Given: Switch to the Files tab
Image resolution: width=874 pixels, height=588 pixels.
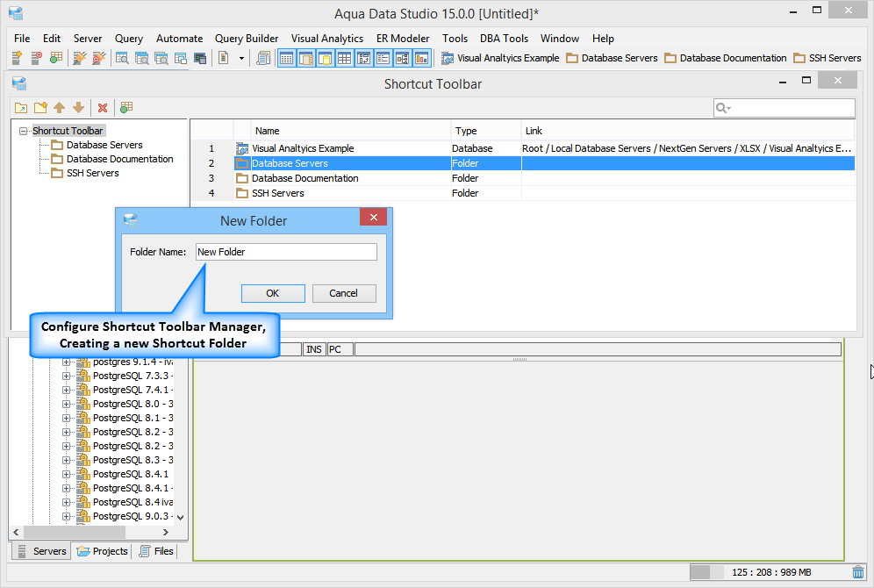Looking at the screenshot, I should click(155, 551).
